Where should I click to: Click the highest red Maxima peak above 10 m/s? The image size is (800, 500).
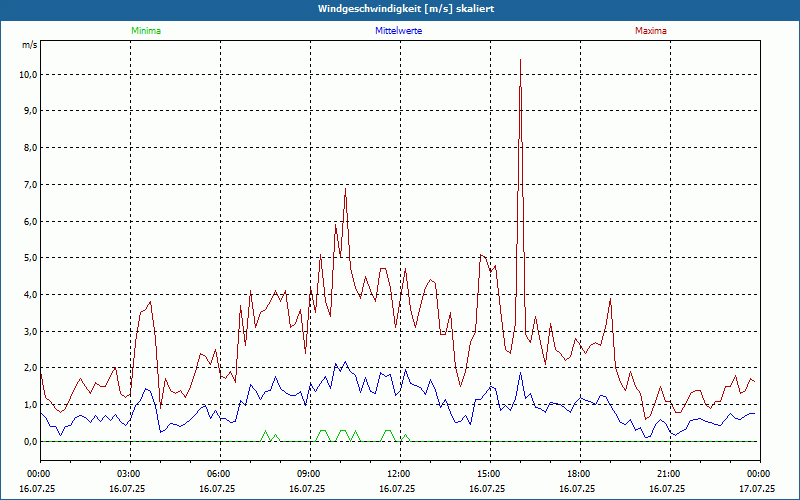pos(520,61)
